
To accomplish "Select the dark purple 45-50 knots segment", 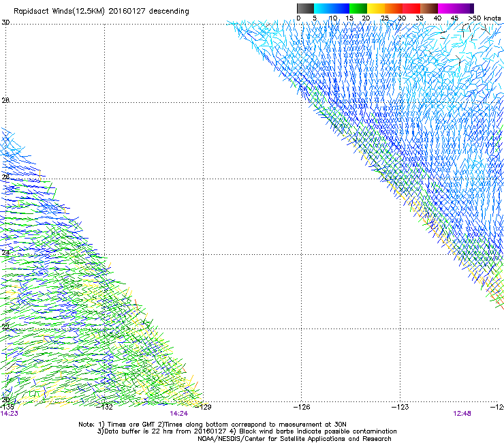I will pos(464,8).
